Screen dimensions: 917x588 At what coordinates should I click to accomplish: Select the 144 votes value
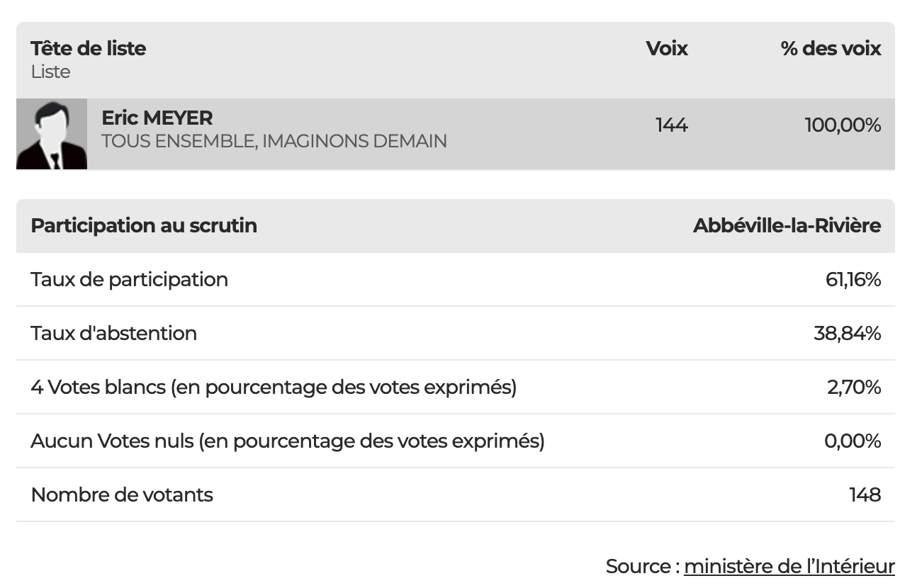[x=671, y=125]
